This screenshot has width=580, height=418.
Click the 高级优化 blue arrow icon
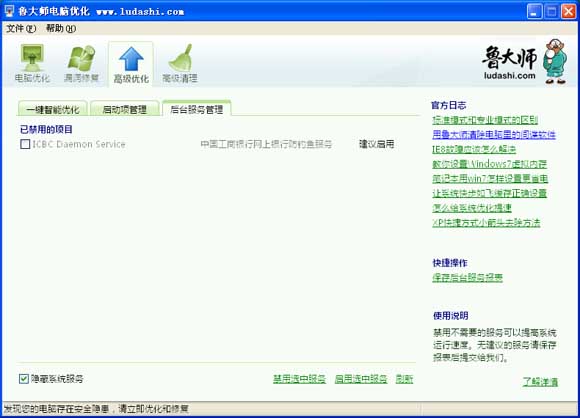pos(131,59)
